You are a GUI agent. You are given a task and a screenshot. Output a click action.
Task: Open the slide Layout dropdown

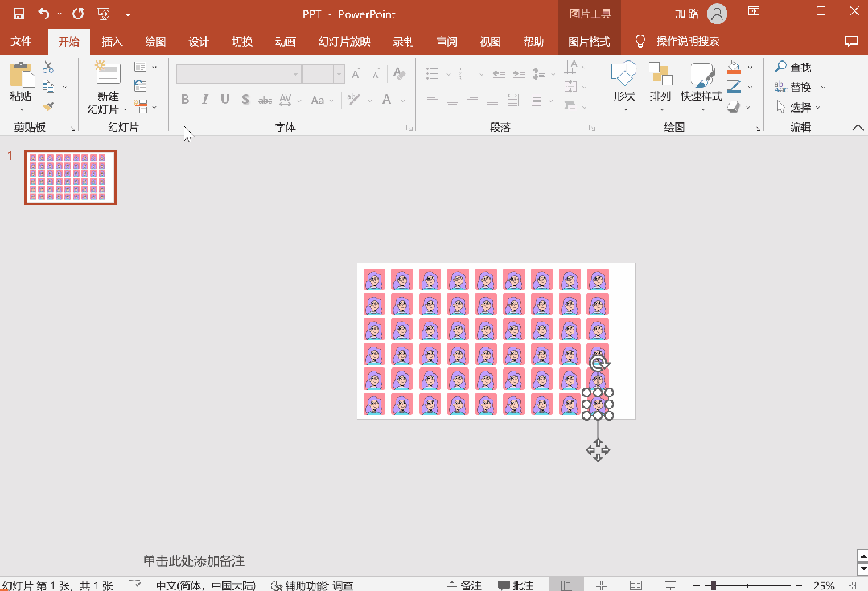(x=146, y=67)
